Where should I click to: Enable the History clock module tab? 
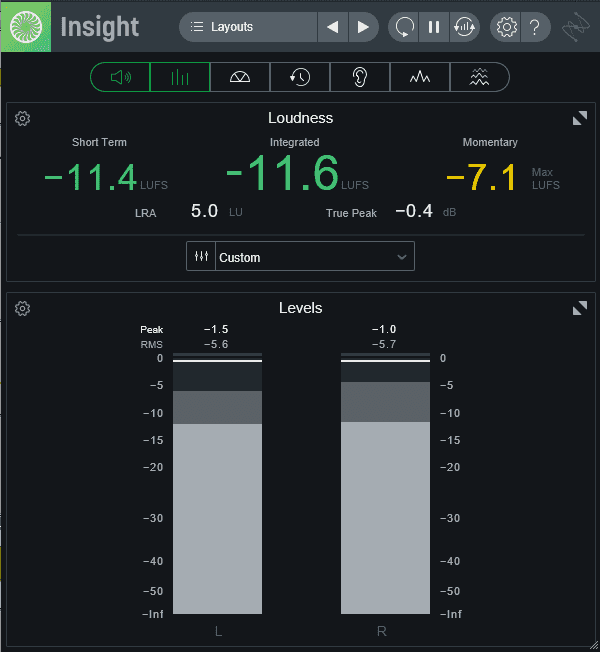pos(300,77)
